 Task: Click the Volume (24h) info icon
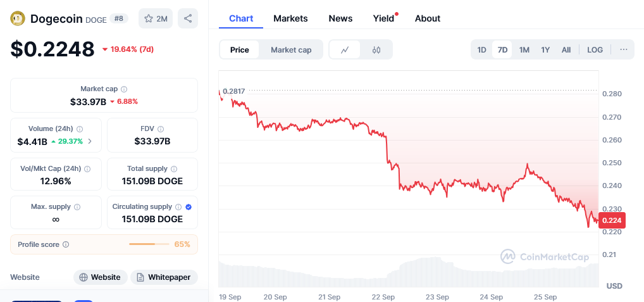(x=80, y=129)
